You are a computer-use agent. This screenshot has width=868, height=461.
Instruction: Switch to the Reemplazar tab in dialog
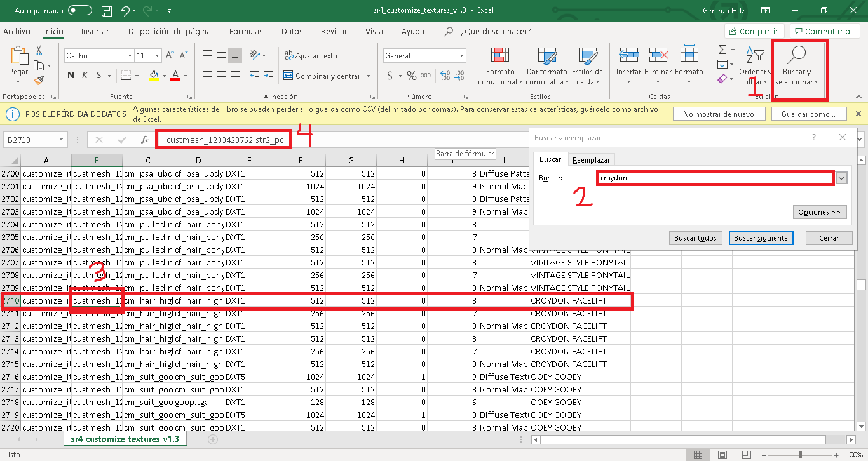pos(591,160)
